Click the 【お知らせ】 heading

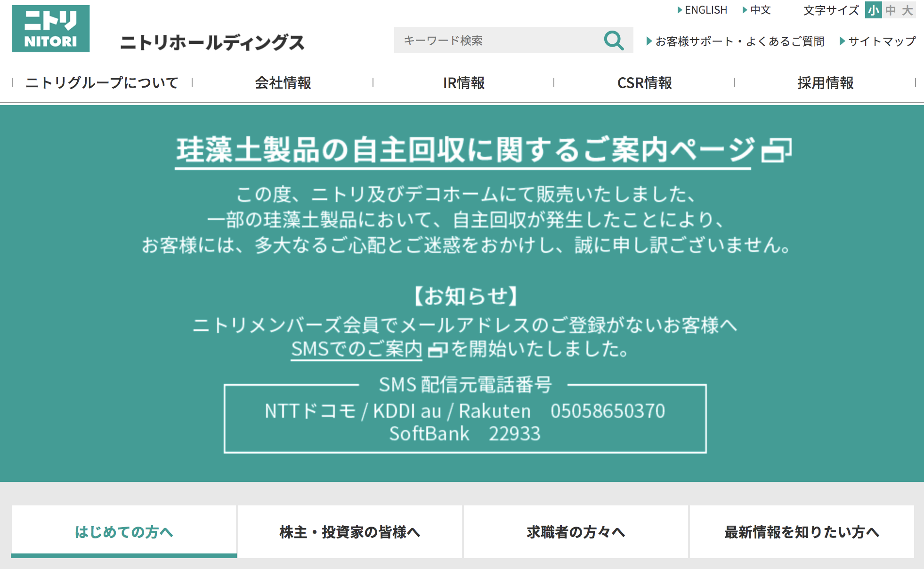click(x=465, y=296)
